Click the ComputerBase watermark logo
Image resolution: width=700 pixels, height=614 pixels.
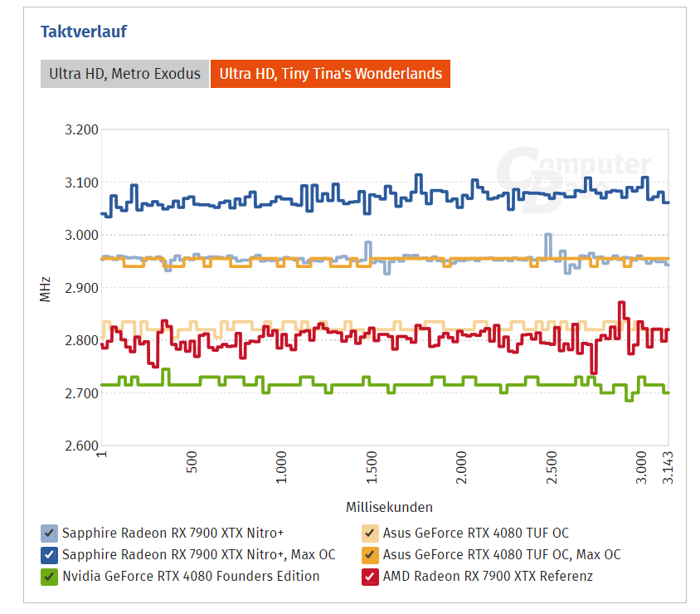(573, 173)
